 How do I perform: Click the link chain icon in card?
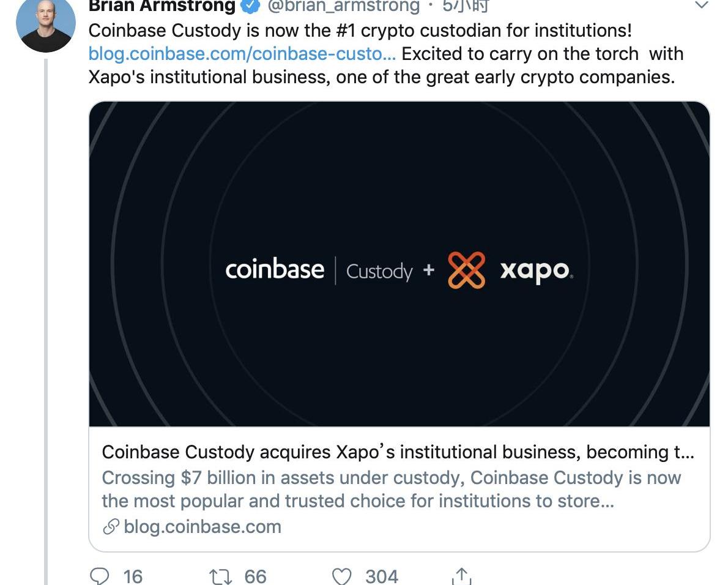click(111, 526)
